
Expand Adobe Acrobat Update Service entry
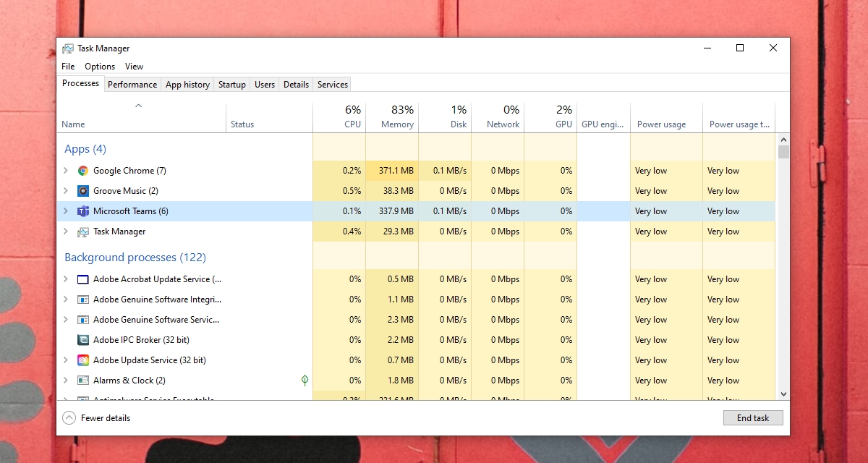66,279
